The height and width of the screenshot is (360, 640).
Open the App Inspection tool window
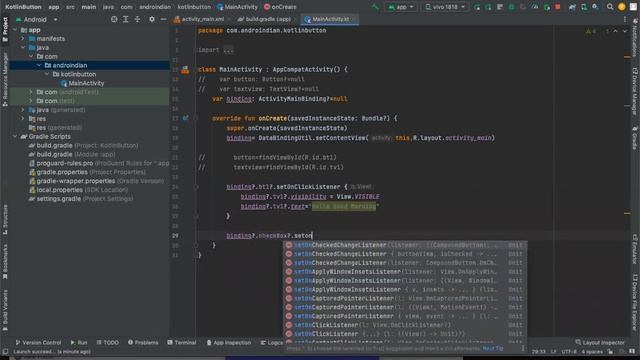(x=229, y=343)
